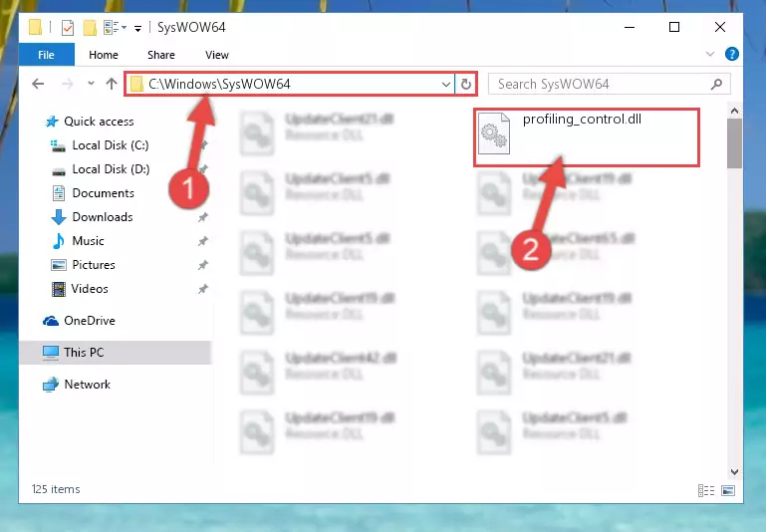The image size is (766, 532).
Task: Select Videos in the navigation pane
Action: pos(90,289)
